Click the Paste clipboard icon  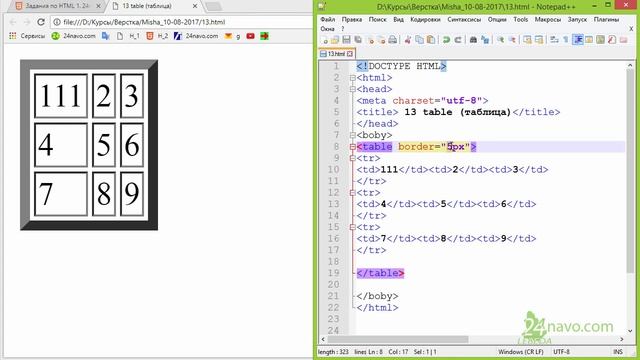pyautogui.click(x=431, y=40)
